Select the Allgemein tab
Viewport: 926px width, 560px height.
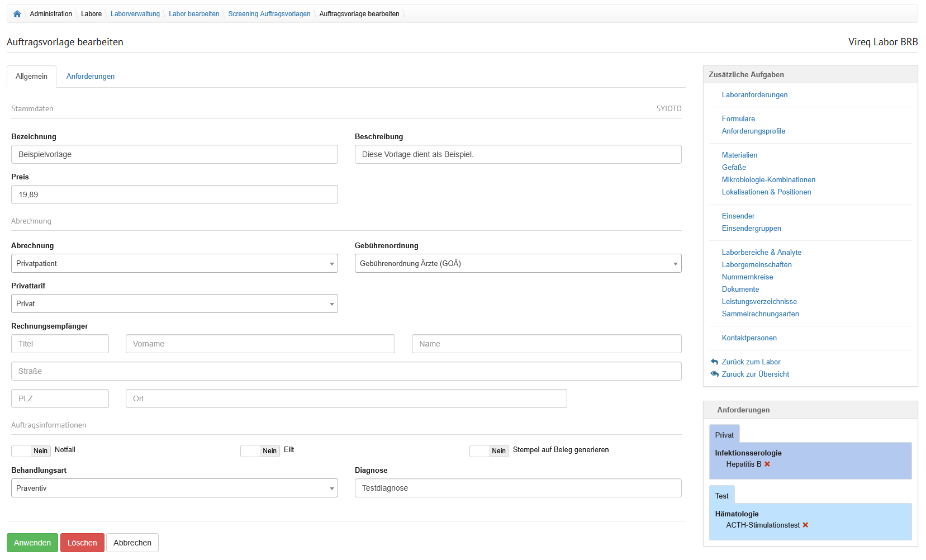pos(31,77)
